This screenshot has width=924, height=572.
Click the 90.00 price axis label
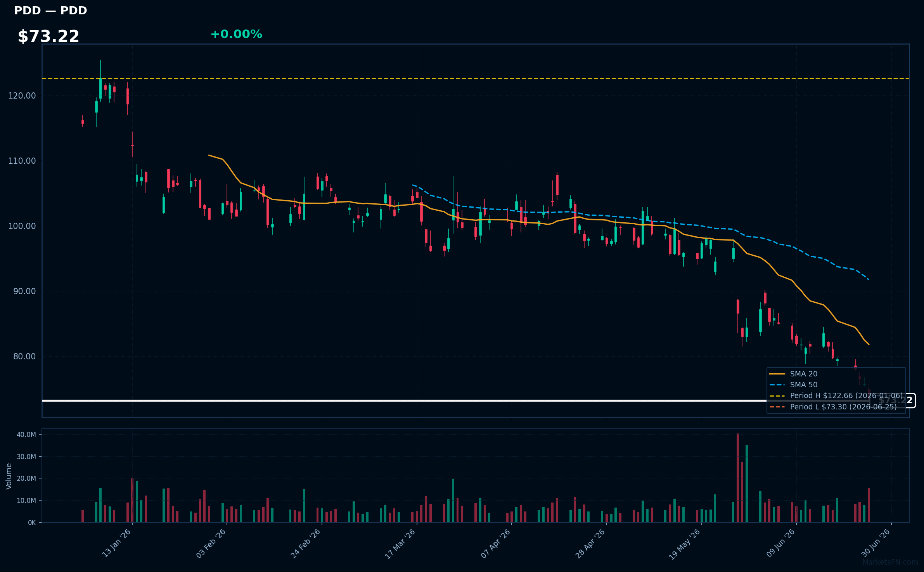24,291
